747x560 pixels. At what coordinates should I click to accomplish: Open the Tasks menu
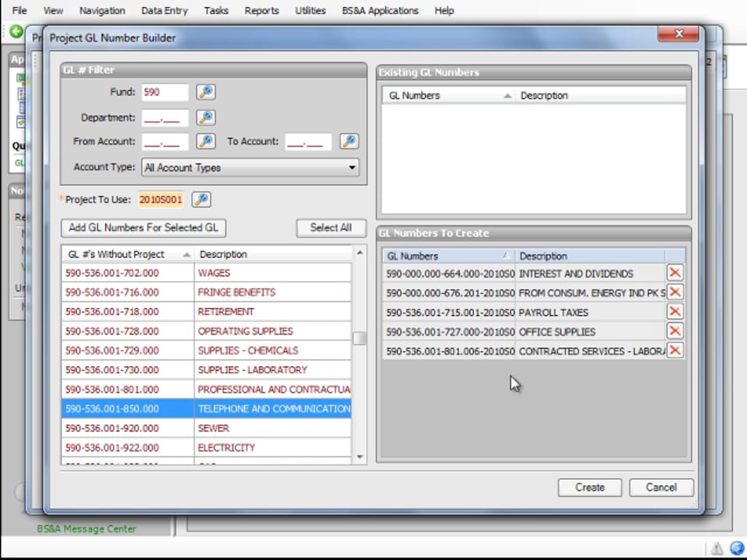pos(216,10)
